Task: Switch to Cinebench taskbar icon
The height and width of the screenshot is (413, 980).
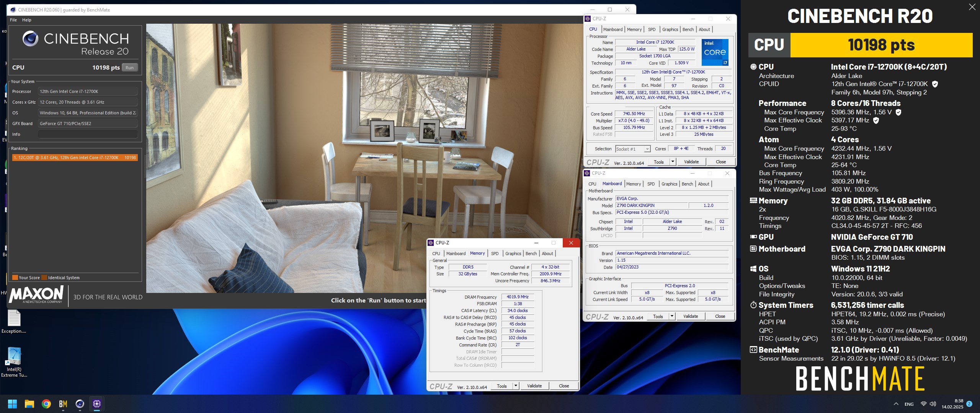Action: [x=80, y=404]
